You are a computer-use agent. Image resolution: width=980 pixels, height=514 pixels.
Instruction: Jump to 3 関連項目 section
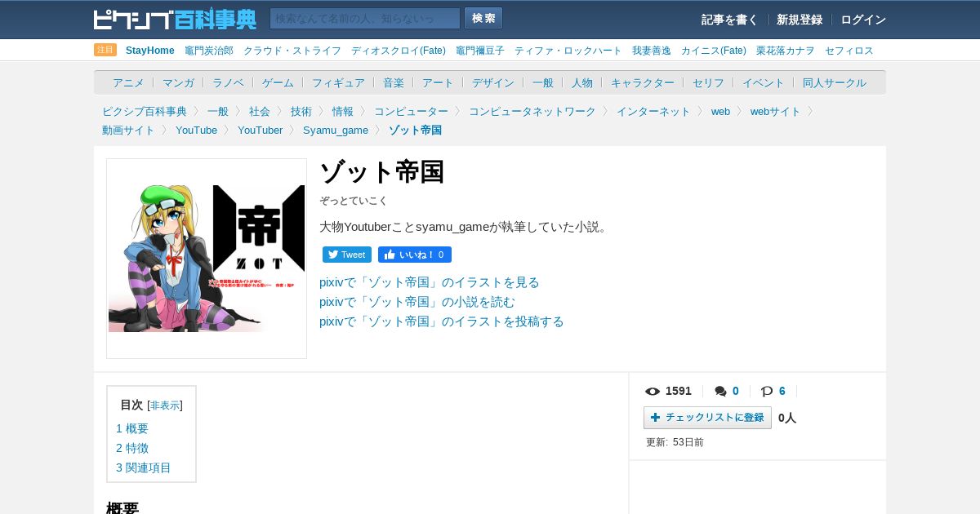click(144, 467)
